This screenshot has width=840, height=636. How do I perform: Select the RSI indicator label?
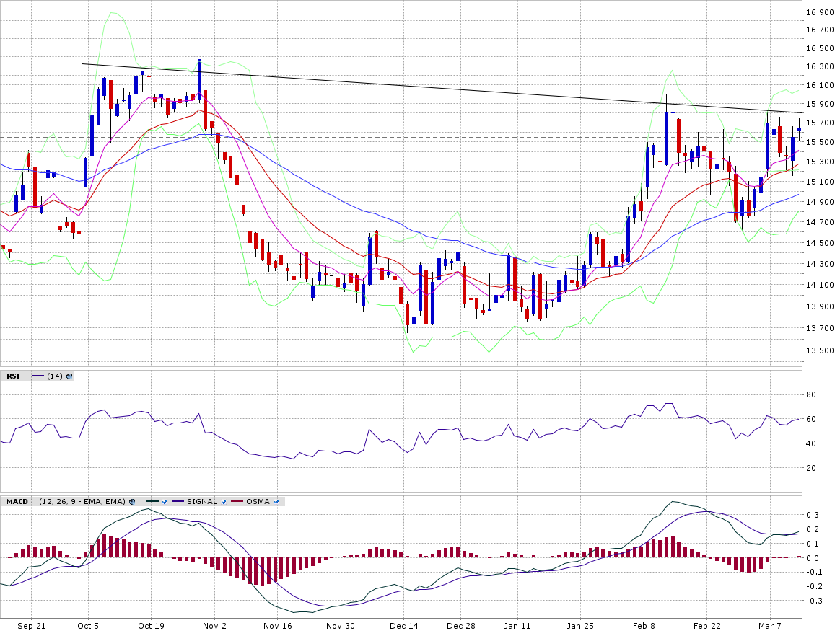click(14, 376)
